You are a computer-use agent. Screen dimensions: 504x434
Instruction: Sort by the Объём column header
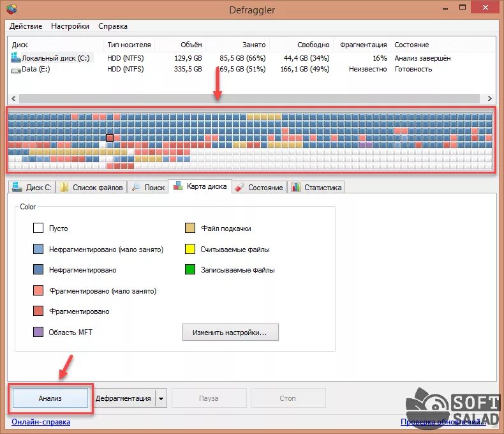coord(181,45)
